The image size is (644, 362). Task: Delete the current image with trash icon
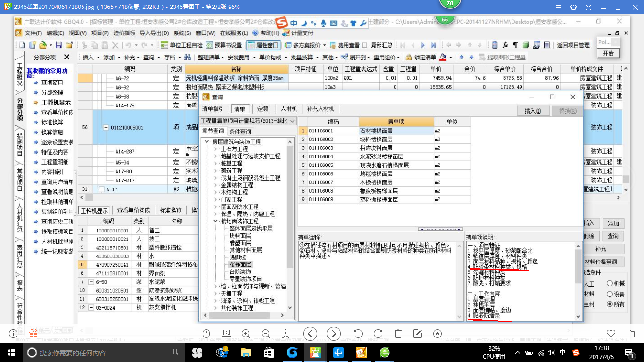click(398, 334)
